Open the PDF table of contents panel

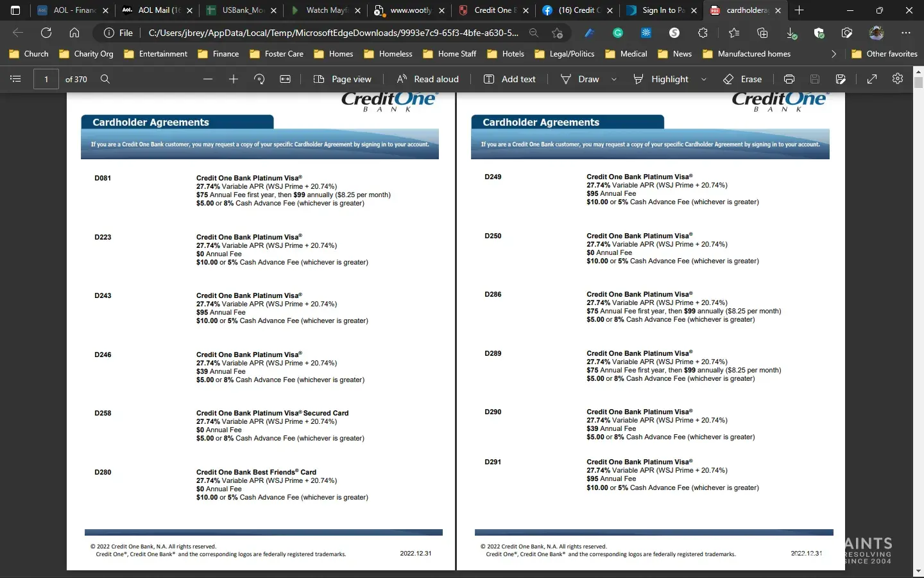[x=16, y=79]
